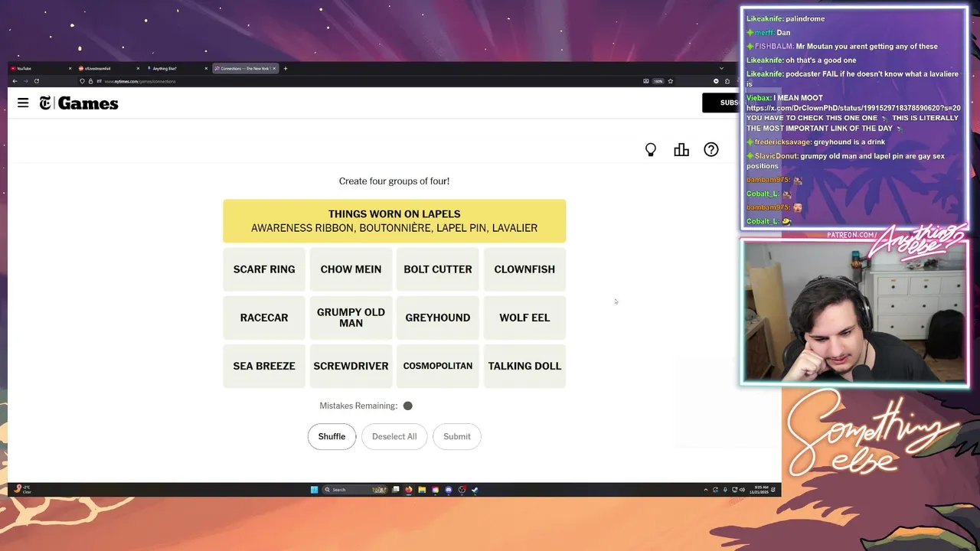Select the SCARF RING tile
Image resolution: width=980 pixels, height=551 pixels.
pos(264,269)
